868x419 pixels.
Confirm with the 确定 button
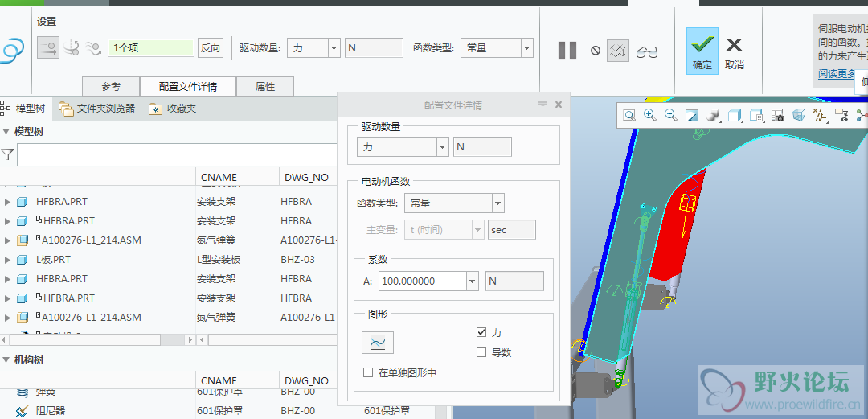tap(702, 50)
